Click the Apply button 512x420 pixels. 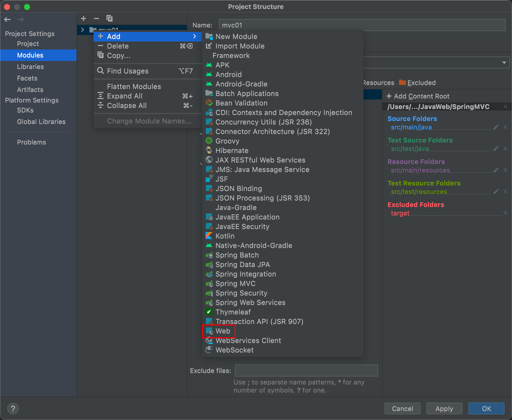coord(444,409)
